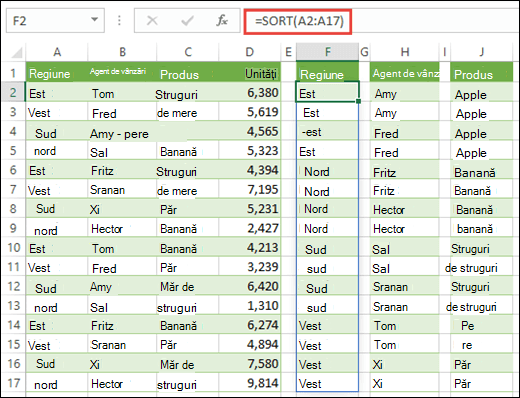Click cell J11 containing de struguri
Image resolution: width=520 pixels, height=398 pixels.
click(482, 266)
